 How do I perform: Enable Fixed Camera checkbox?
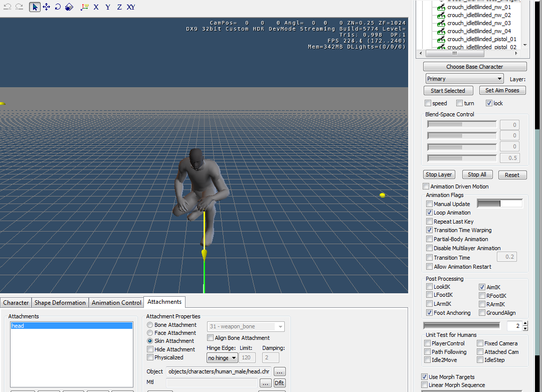(x=480, y=343)
